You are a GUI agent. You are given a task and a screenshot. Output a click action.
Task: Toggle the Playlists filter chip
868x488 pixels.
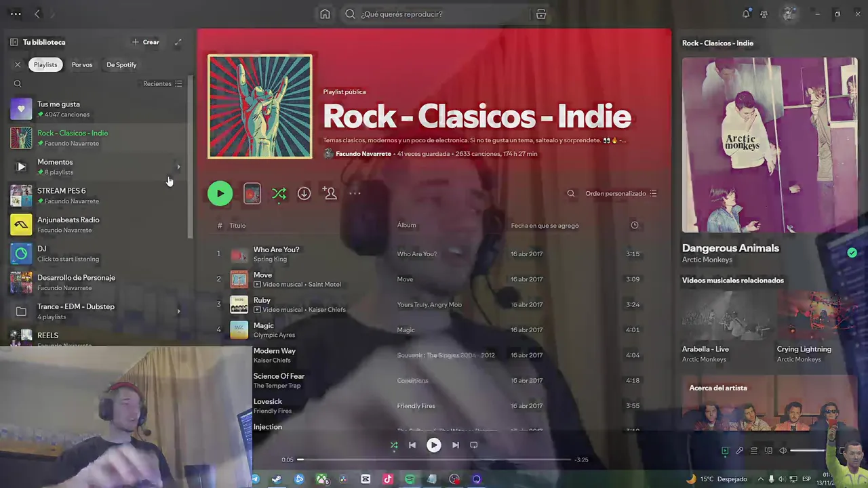45,64
